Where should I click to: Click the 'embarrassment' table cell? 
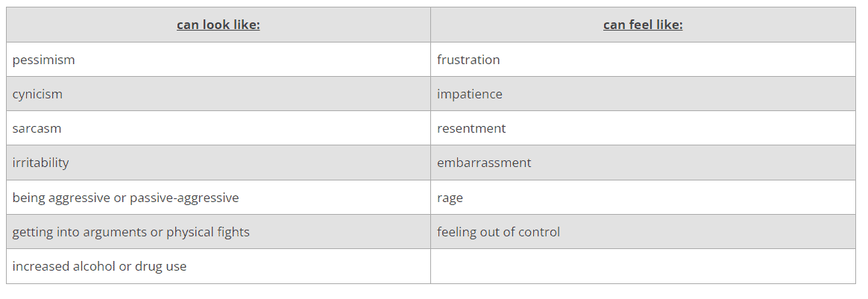tap(484, 163)
